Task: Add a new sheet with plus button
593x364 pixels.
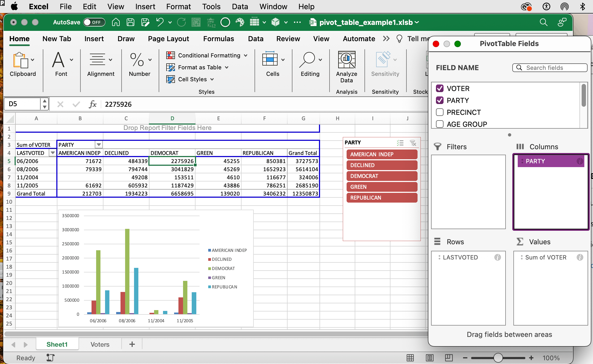Action: [x=132, y=344]
